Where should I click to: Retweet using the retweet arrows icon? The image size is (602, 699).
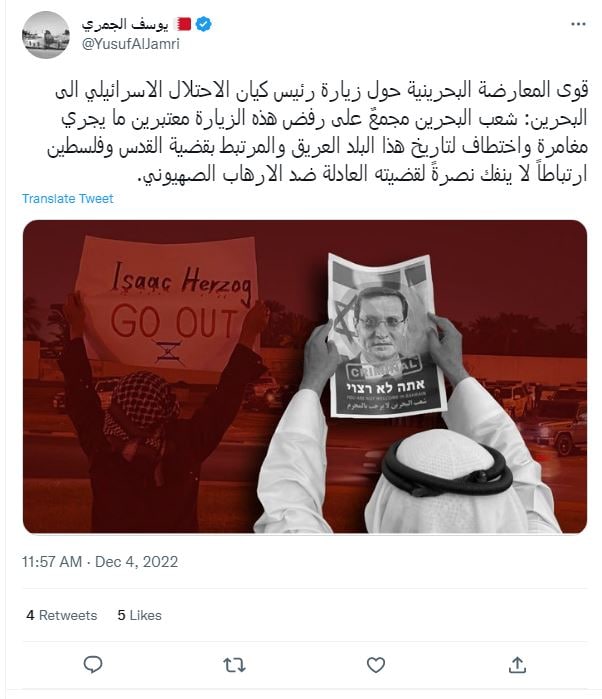pyautogui.click(x=234, y=665)
